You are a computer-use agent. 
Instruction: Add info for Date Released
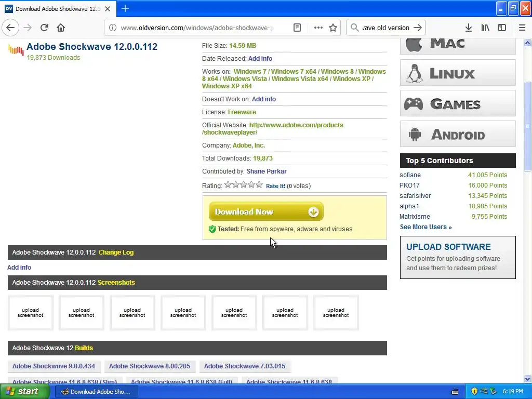pos(260,58)
